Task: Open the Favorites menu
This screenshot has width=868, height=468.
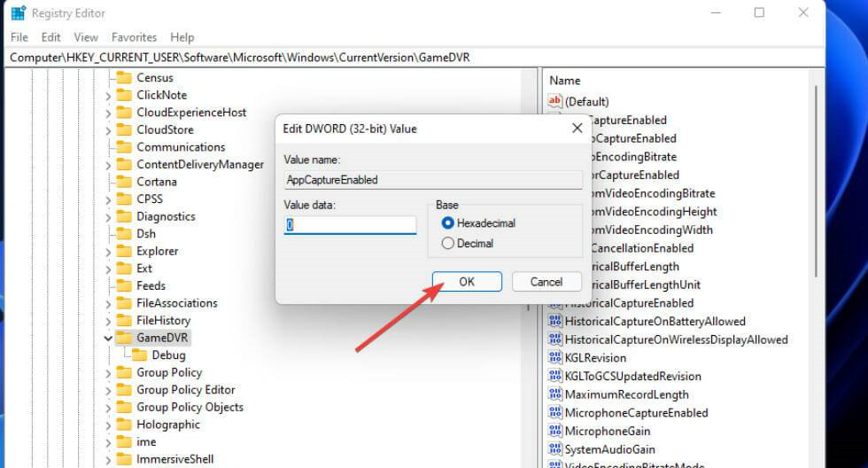Action: tap(134, 37)
